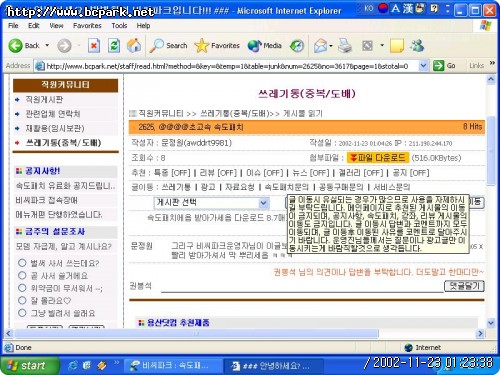Open the Media toolbar button
500x375 pixels.
[265, 46]
